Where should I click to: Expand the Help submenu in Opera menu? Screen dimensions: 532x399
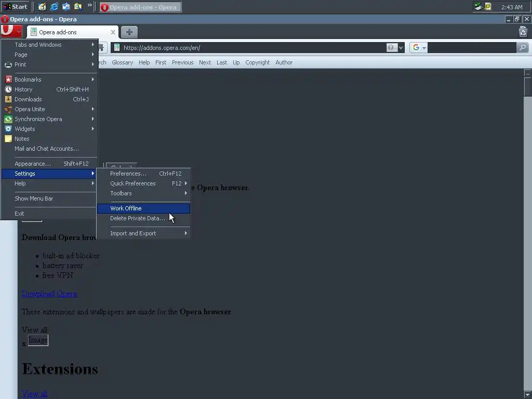(49, 183)
